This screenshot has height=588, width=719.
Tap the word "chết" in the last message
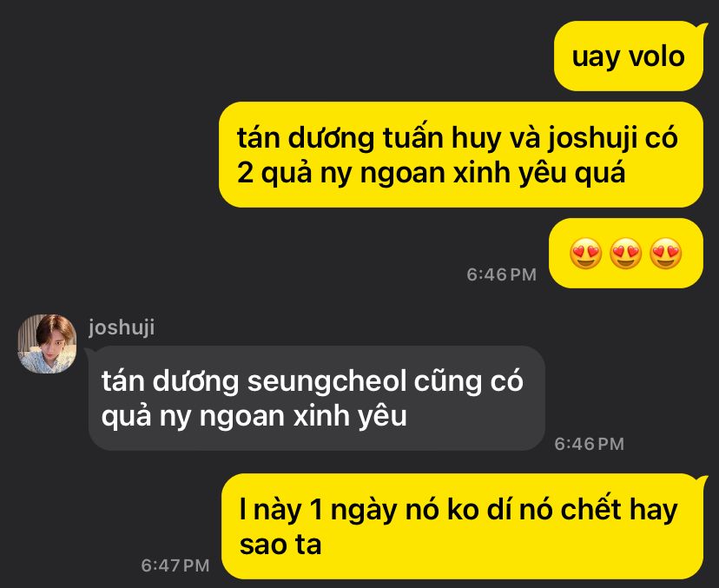pos(591,509)
